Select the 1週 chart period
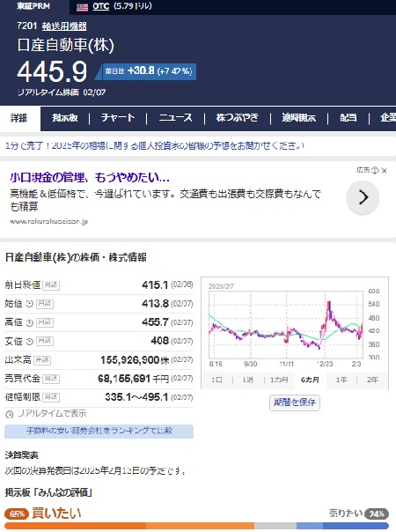The width and height of the screenshot is (396, 532). [248, 380]
